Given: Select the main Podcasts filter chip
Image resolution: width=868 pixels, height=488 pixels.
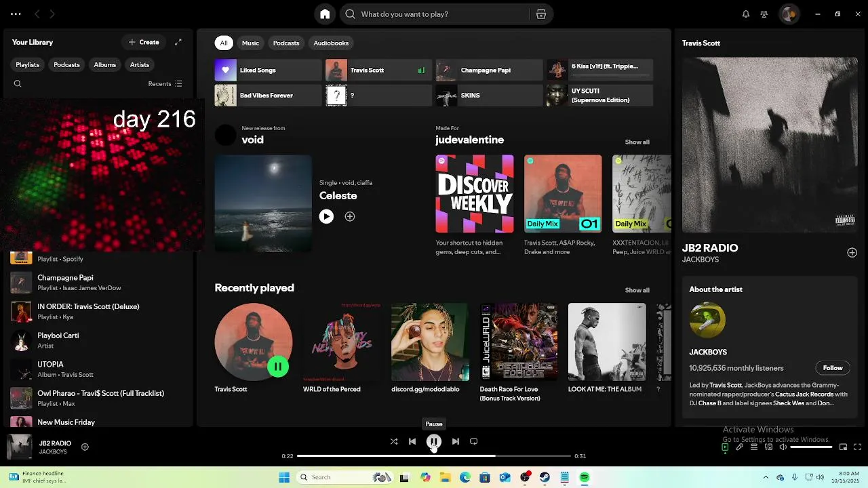Looking at the screenshot, I should (x=286, y=43).
